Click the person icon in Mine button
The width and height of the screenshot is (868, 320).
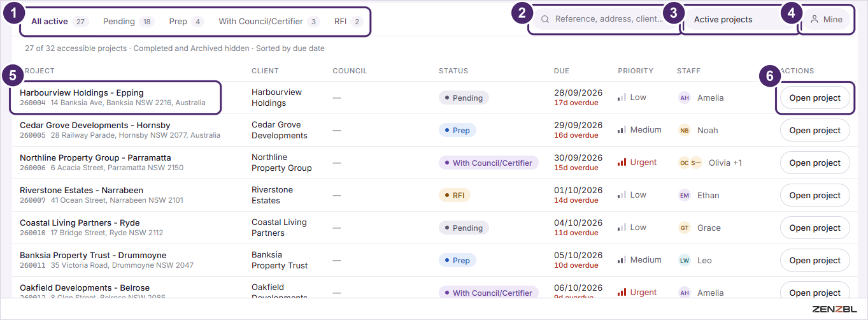click(x=815, y=19)
